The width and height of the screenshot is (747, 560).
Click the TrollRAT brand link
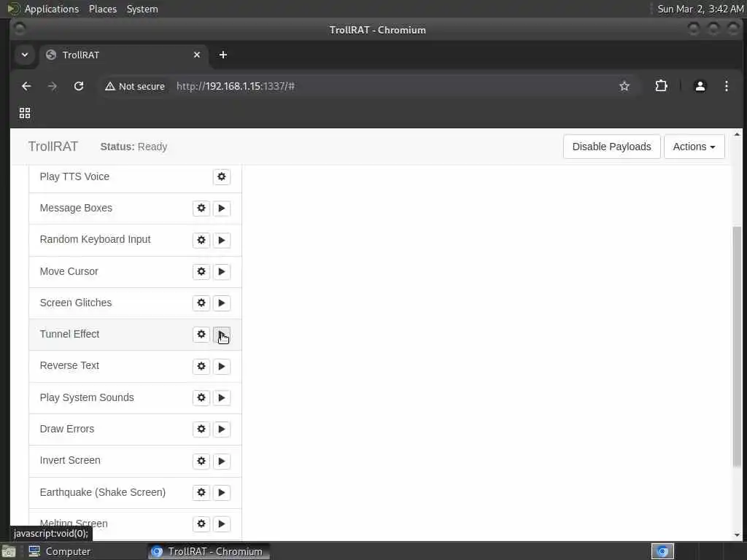coord(53,146)
